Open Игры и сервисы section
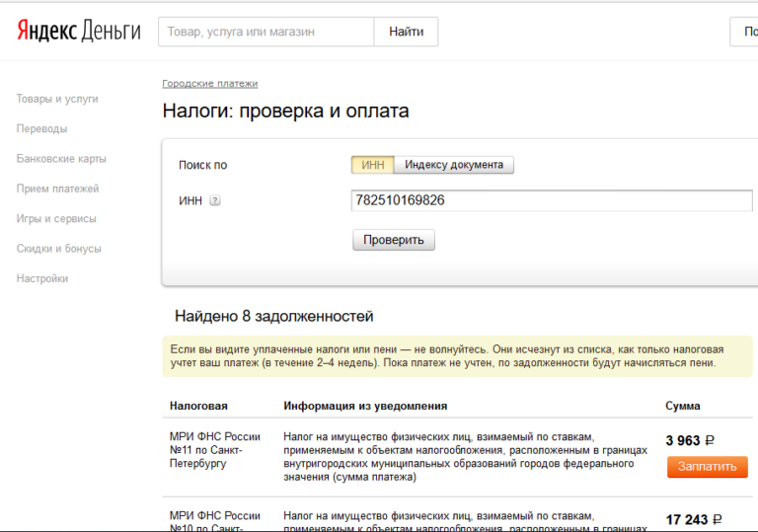This screenshot has width=758, height=532. (56, 218)
